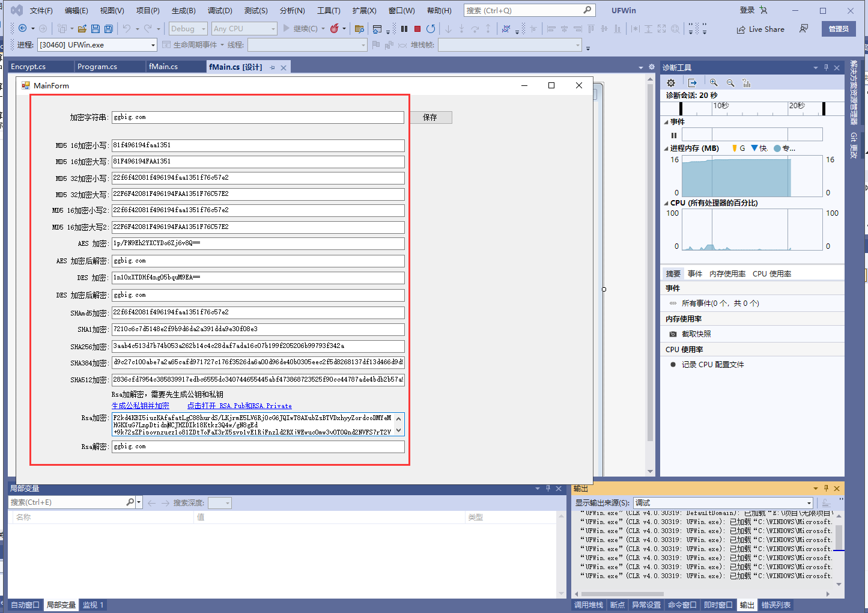
Task: Expand the output source 调试 dropdown
Action: 809,503
